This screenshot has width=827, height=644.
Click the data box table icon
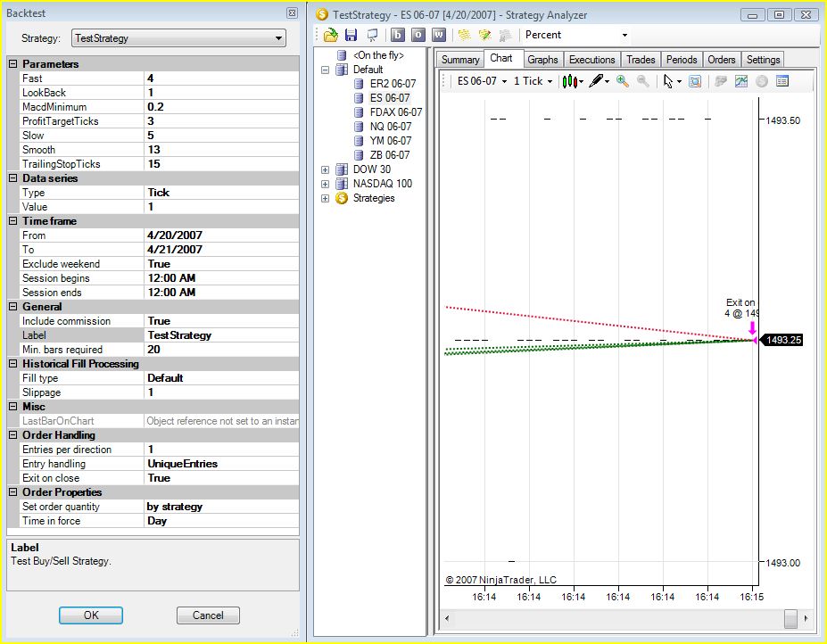tap(782, 81)
